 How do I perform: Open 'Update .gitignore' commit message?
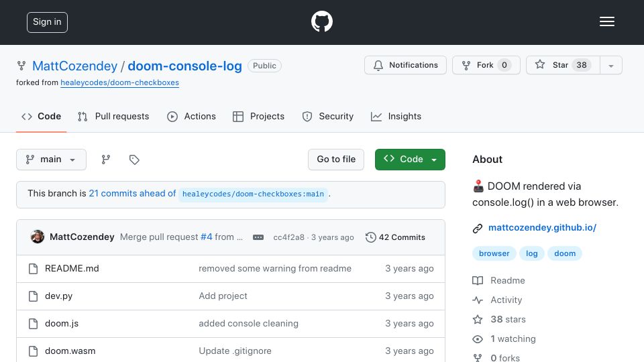pyautogui.click(x=235, y=351)
